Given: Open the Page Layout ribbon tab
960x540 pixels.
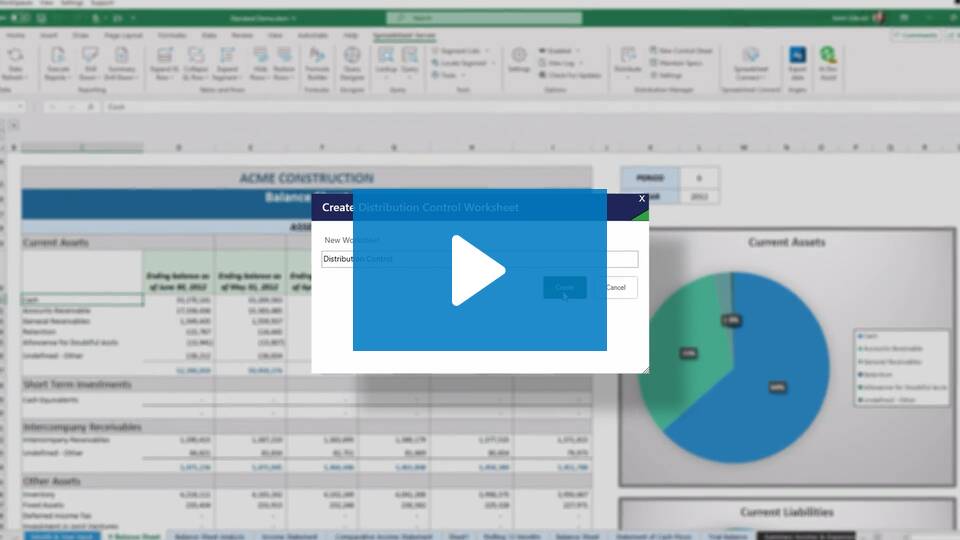Looking at the screenshot, I should tap(123, 36).
